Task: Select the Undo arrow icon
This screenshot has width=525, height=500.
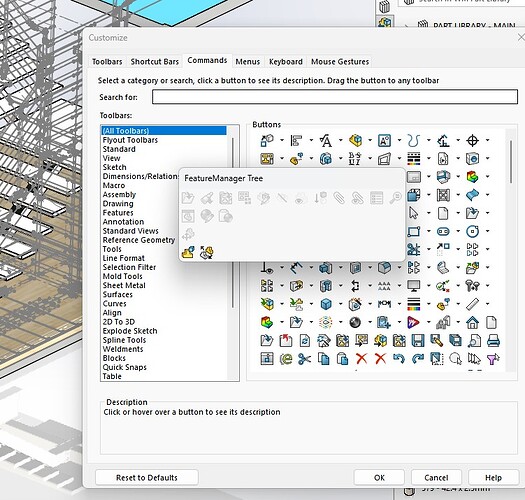Action: [x=398, y=359]
